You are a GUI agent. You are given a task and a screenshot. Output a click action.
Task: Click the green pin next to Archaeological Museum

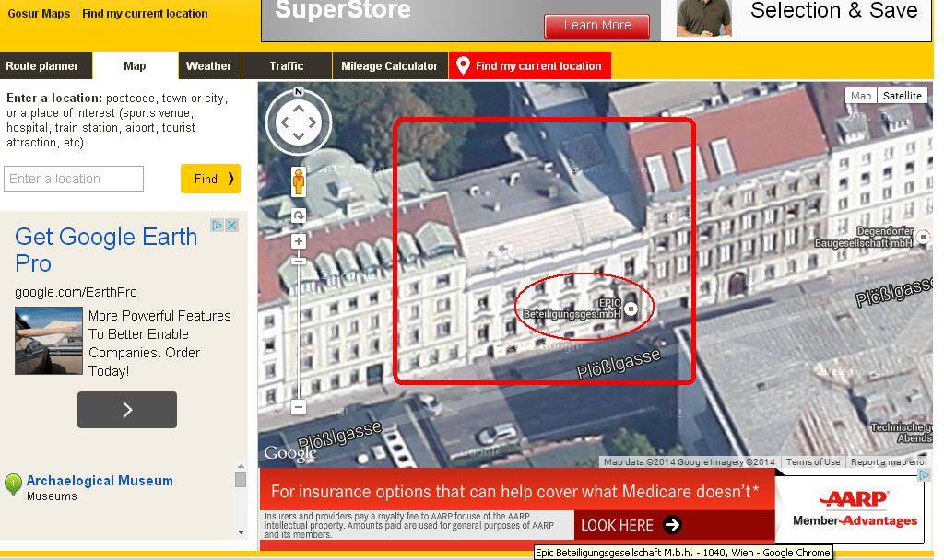13,484
